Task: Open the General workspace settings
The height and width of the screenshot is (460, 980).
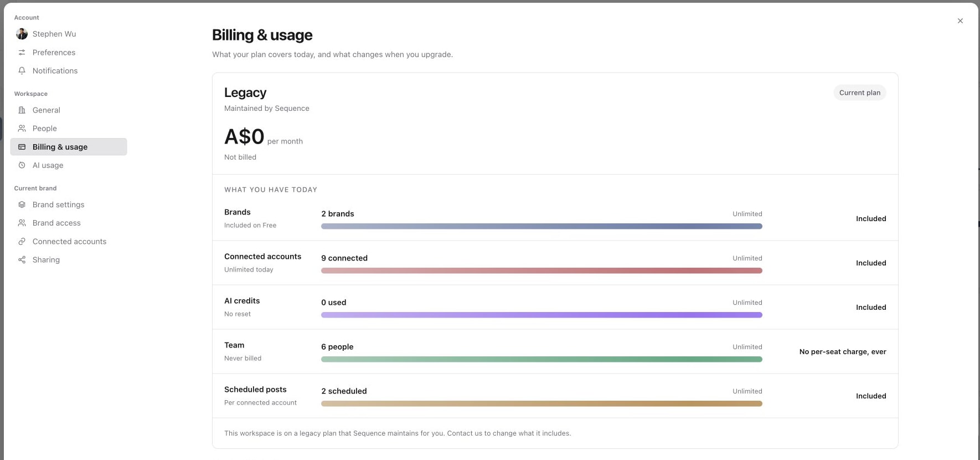Action: point(69,110)
